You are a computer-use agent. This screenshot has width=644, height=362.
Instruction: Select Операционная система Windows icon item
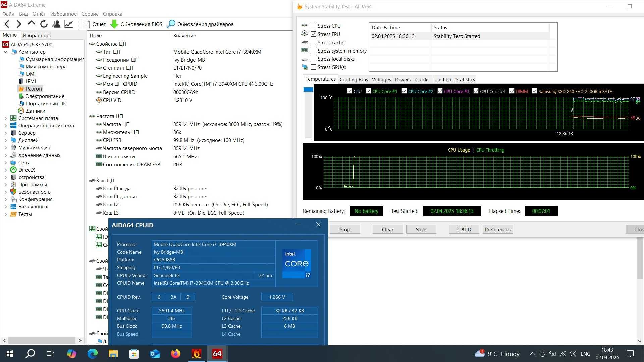point(42,125)
